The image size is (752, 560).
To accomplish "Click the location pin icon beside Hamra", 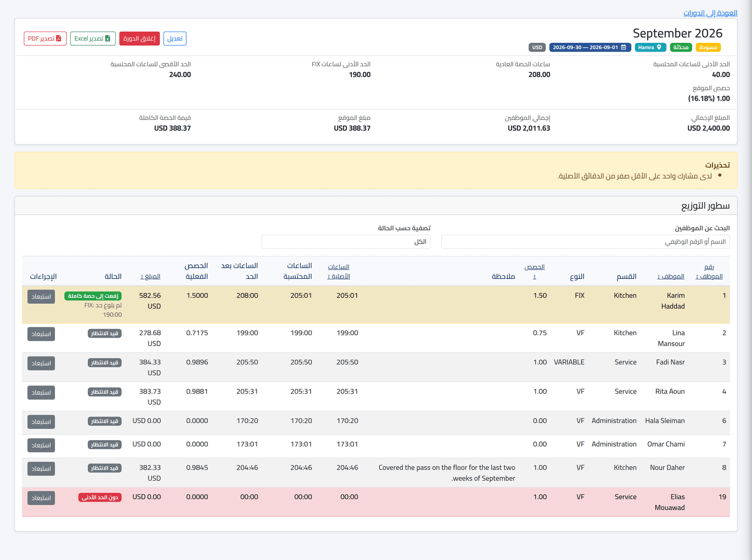I will pos(659,47).
